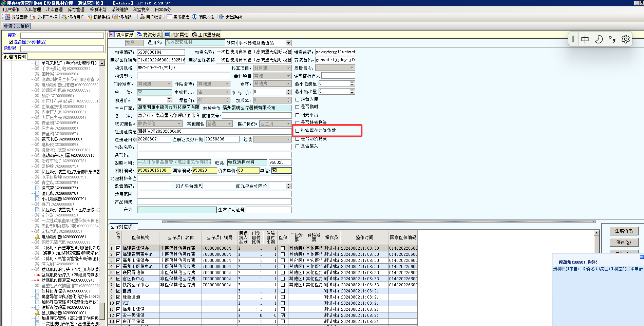Click the 切换用户 icon
Viewport: 644px width, 326px height.
(x=64, y=17)
